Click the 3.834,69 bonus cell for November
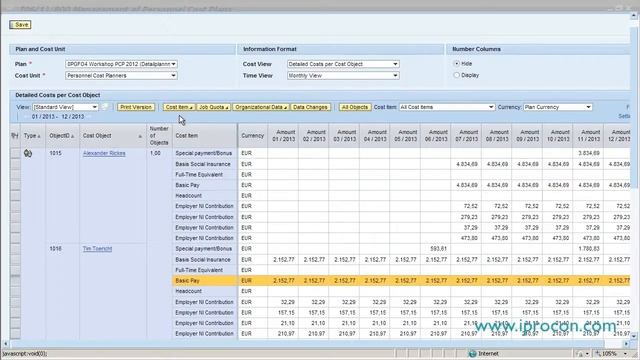 click(588, 153)
